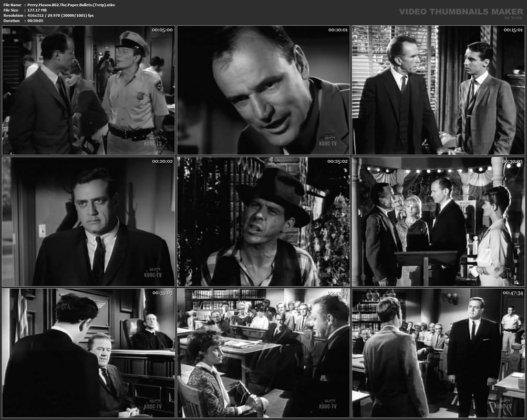View the courtroom frame stamped 00:47:34
This screenshot has height=420, width=527.
[438, 353]
